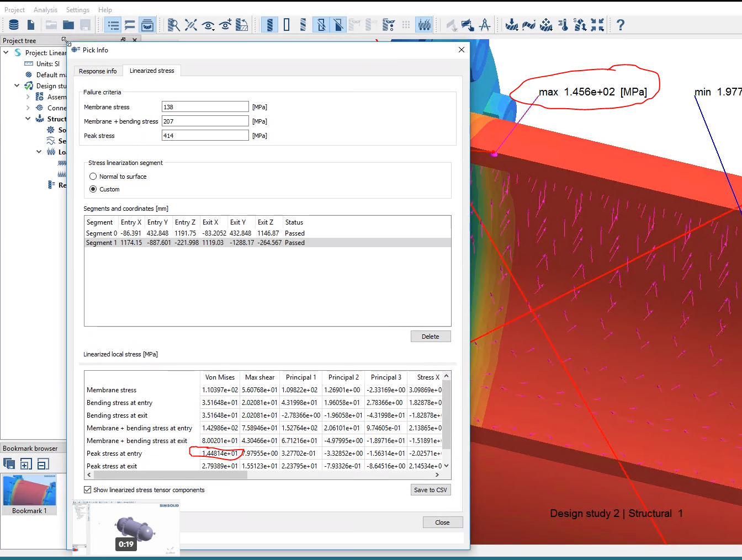
Task: Uncheck Show linearized stress tensor components
Action: click(87, 490)
